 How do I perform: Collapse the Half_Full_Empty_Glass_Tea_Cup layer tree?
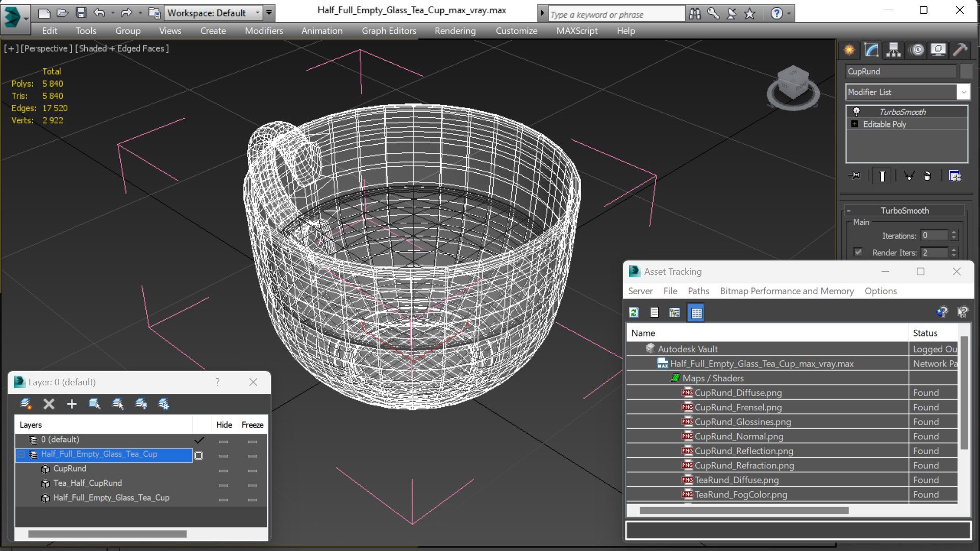pyautogui.click(x=21, y=454)
